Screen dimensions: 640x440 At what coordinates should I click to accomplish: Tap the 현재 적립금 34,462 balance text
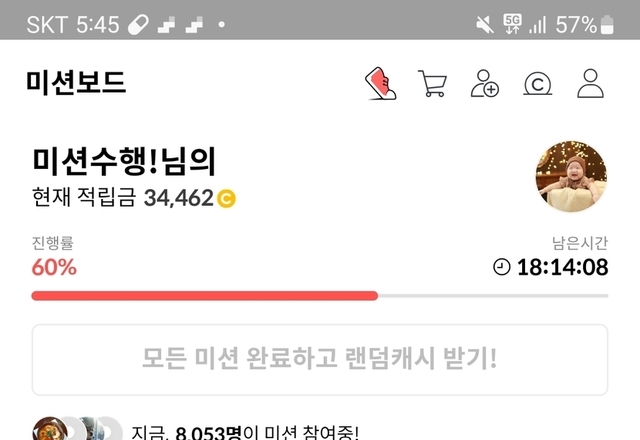pyautogui.click(x=123, y=198)
